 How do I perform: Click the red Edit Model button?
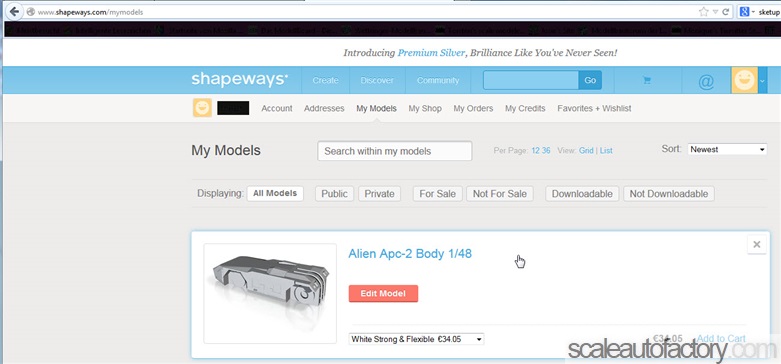[x=383, y=293]
